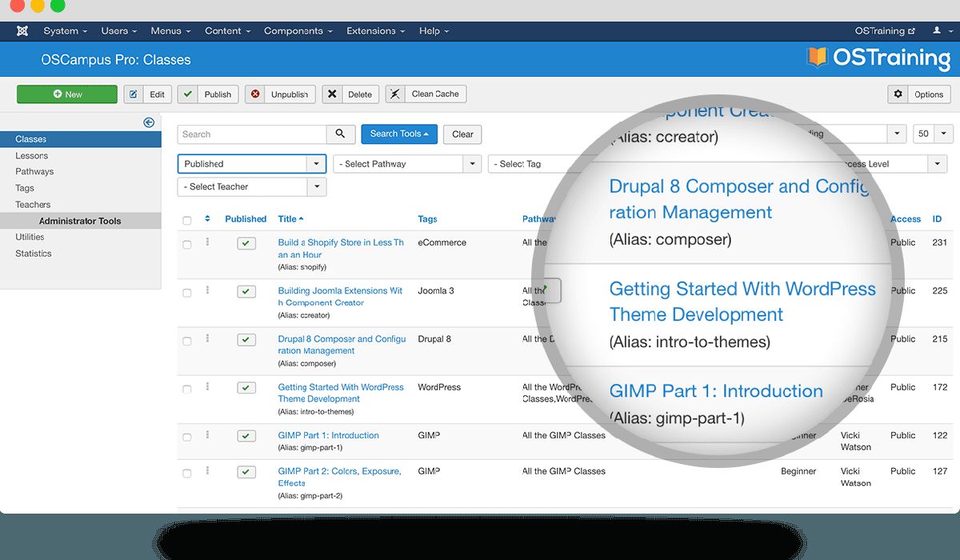Toggle published status of Drupal 8 Composer class
This screenshot has width=960, height=560.
246,340
